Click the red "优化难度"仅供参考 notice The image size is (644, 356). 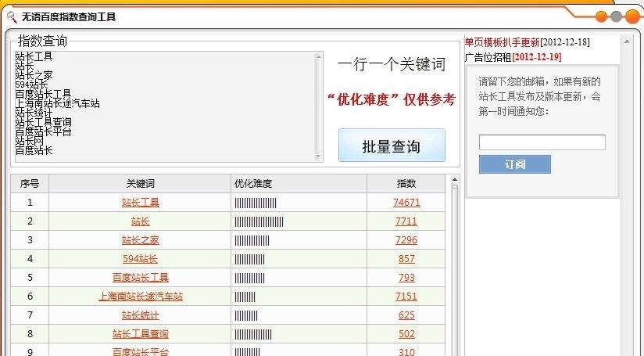392,99
